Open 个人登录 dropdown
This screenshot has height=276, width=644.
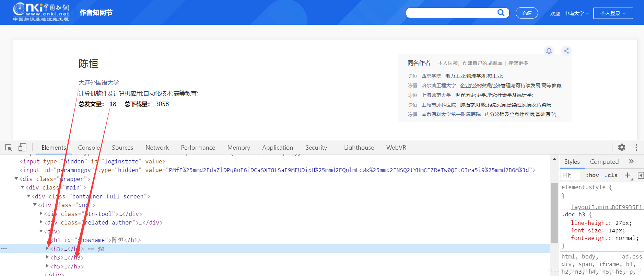click(613, 13)
